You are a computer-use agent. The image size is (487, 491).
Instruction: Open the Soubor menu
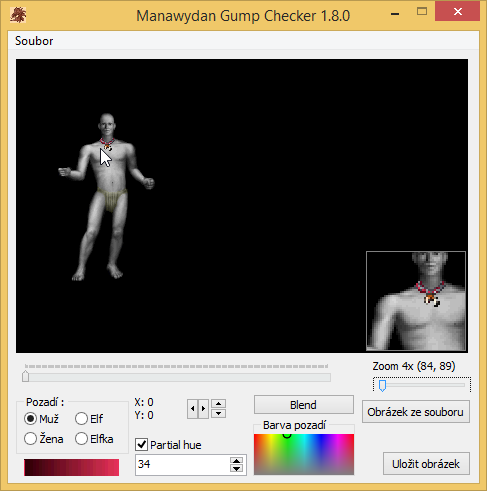(x=34, y=41)
